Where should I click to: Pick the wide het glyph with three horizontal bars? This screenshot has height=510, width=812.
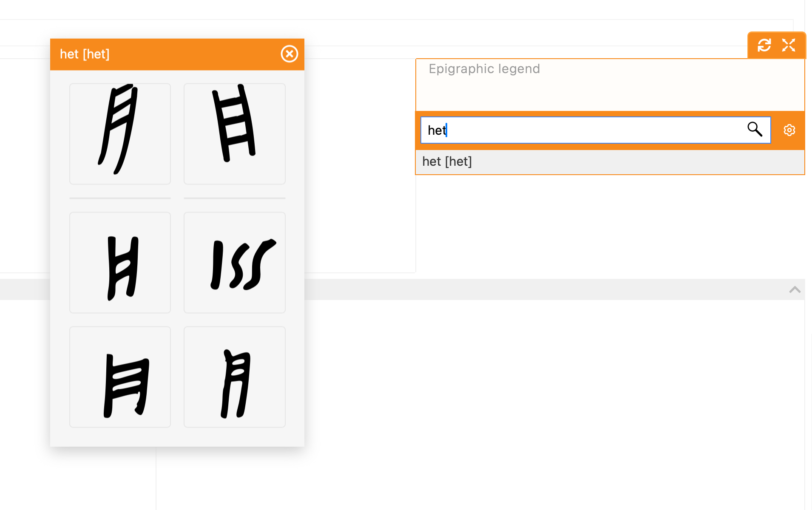pyautogui.click(x=120, y=377)
